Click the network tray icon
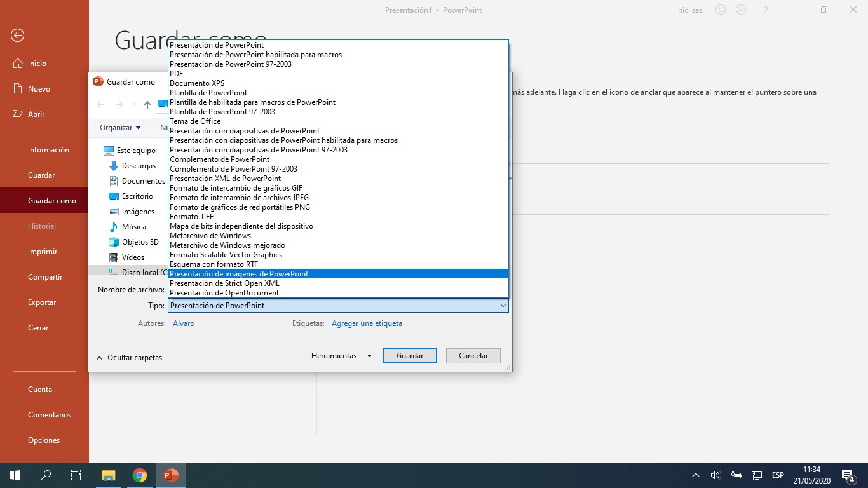Viewport: 868px width, 488px height. (757, 475)
